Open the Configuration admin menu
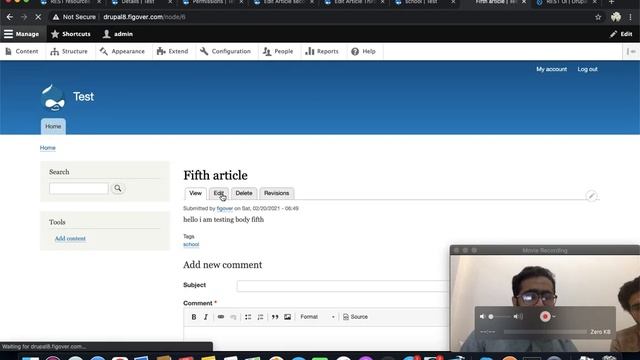Screen dimensions: 640x360 [225, 51]
